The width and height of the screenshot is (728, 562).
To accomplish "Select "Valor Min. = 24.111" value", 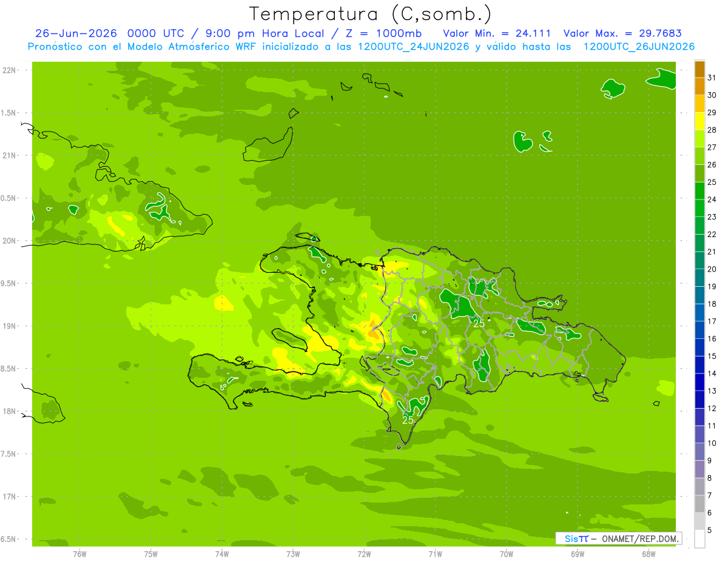I will point(497,33).
